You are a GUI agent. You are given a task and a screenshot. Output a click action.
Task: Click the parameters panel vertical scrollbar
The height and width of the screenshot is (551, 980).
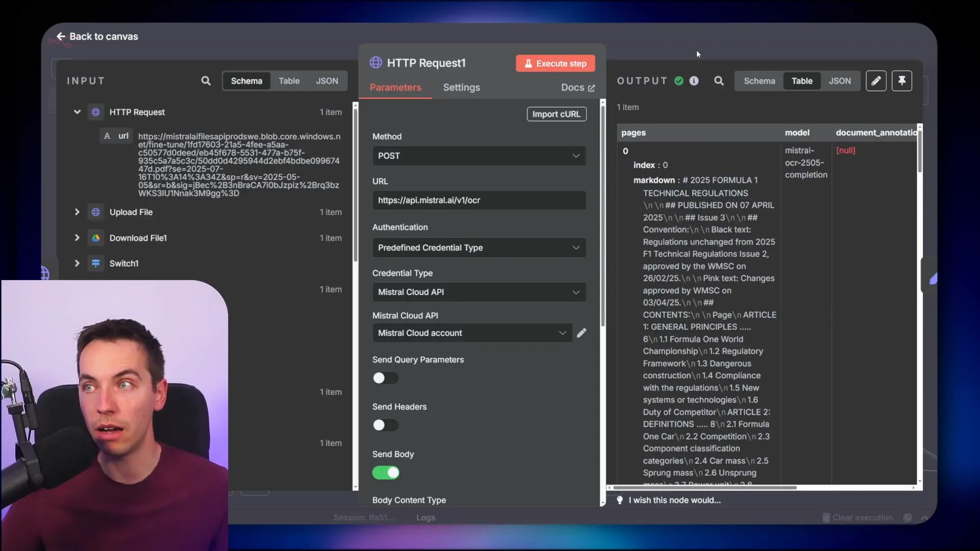tap(603, 215)
